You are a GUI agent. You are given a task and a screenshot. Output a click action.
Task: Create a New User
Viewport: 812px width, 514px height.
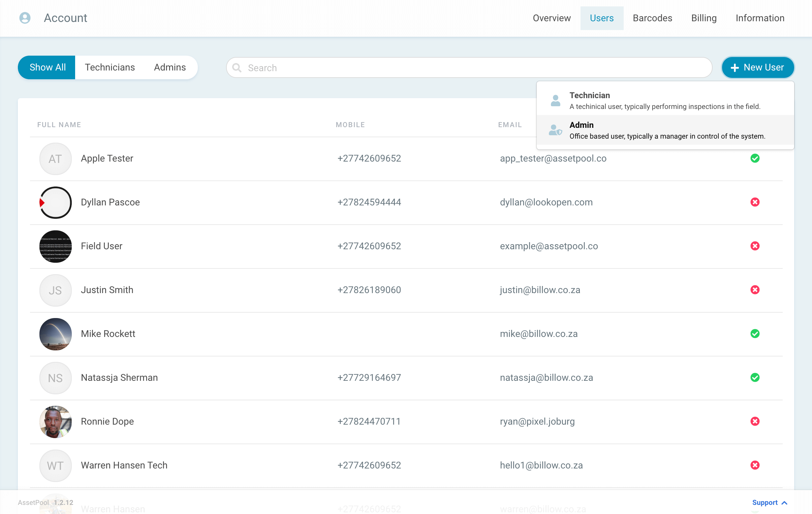pos(757,67)
